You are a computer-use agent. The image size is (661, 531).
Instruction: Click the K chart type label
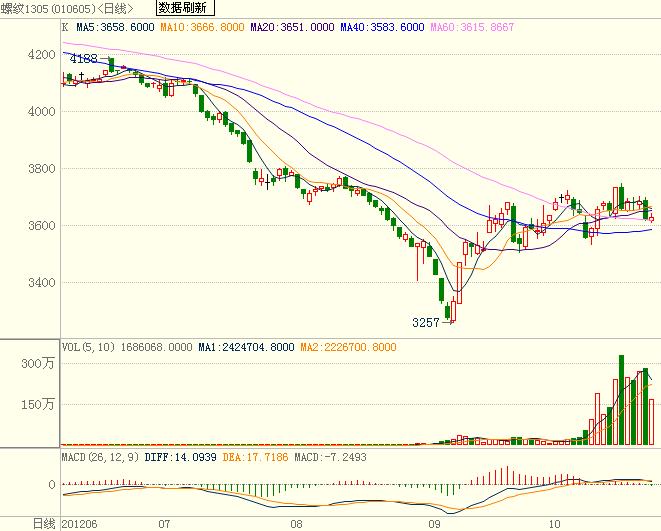coord(65,28)
